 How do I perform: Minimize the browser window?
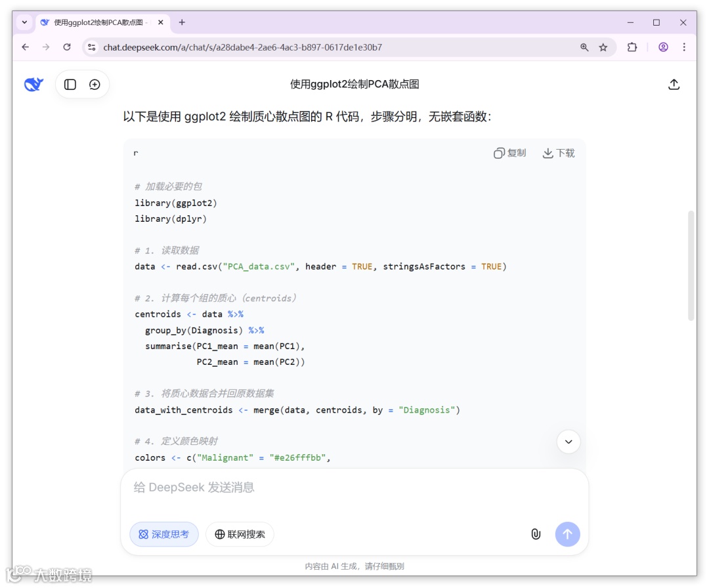(x=630, y=22)
